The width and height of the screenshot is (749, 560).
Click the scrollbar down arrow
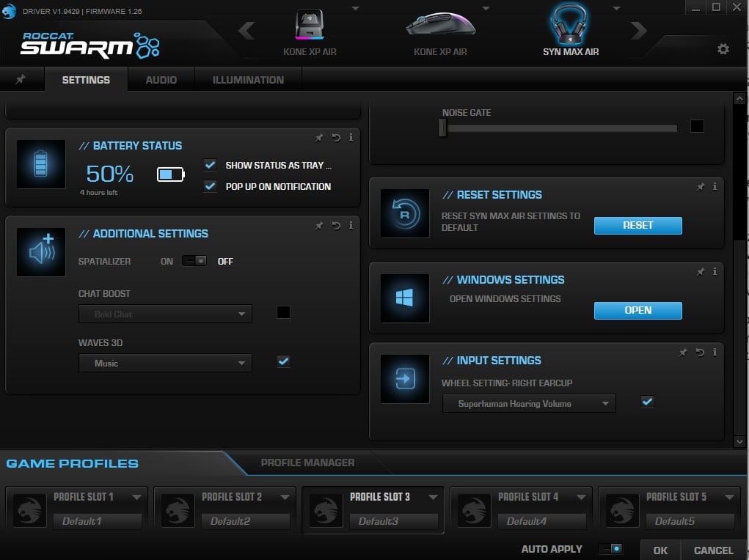click(x=739, y=441)
